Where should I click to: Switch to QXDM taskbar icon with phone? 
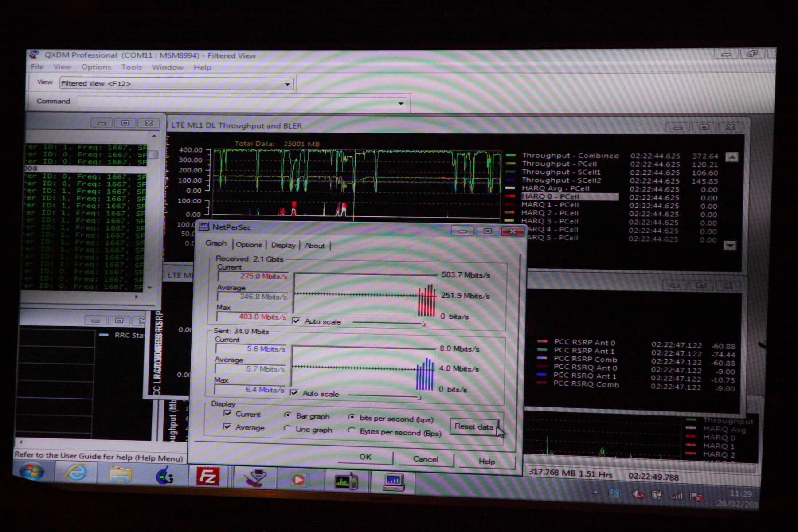tap(346, 481)
